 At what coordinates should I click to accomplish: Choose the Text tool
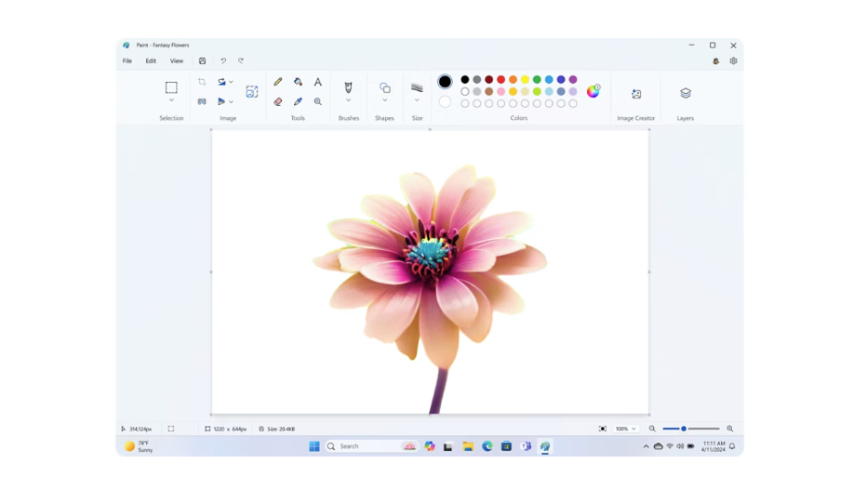coord(318,82)
